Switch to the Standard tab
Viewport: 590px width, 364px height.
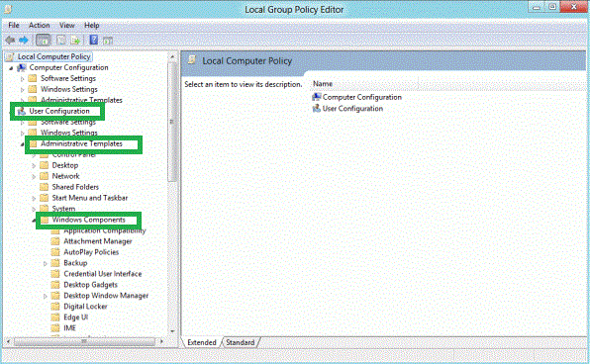click(x=241, y=342)
